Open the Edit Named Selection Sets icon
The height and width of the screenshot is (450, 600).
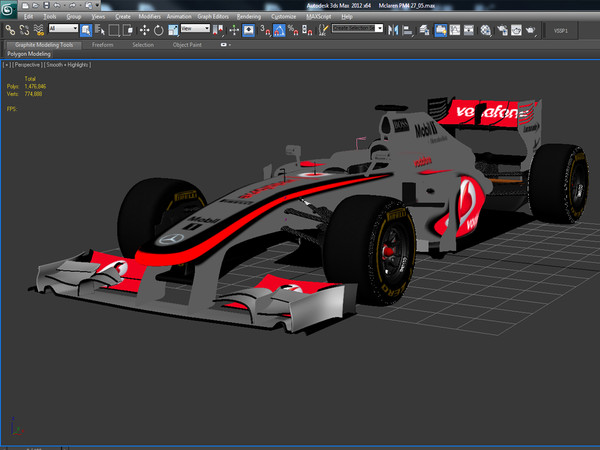[323, 30]
